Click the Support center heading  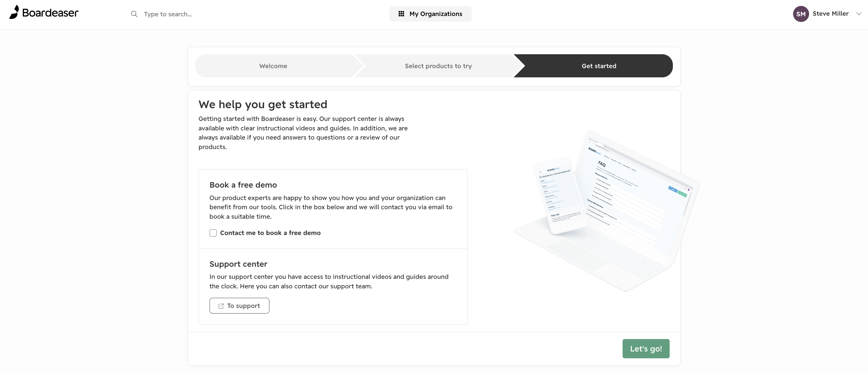pyautogui.click(x=238, y=264)
